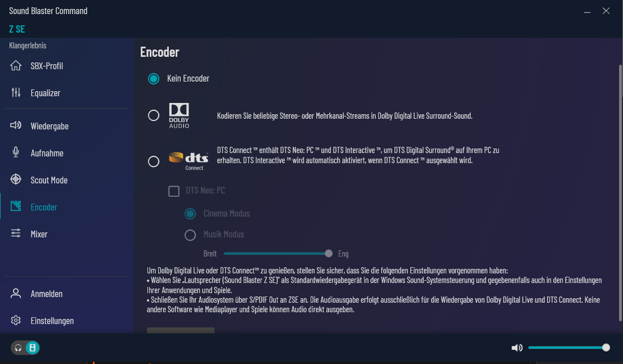623x364 pixels.
Task: Click the Dolby Audio logo
Action: (179, 116)
